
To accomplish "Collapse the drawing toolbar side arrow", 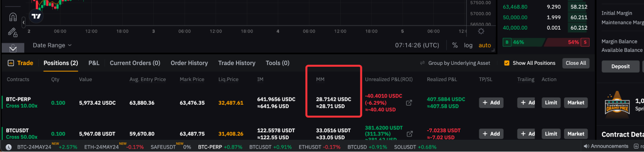I will [x=24, y=23].
